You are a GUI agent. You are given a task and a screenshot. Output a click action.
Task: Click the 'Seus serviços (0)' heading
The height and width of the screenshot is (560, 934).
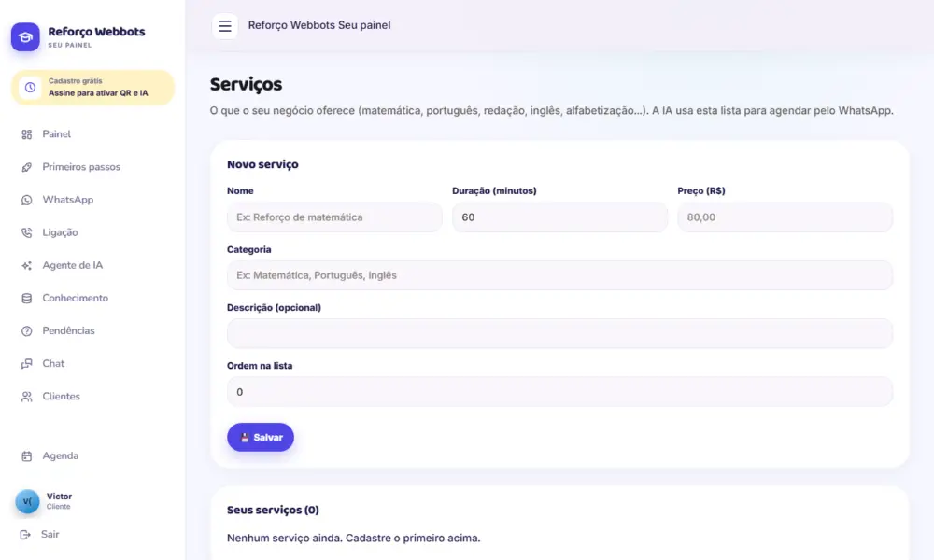(x=273, y=510)
